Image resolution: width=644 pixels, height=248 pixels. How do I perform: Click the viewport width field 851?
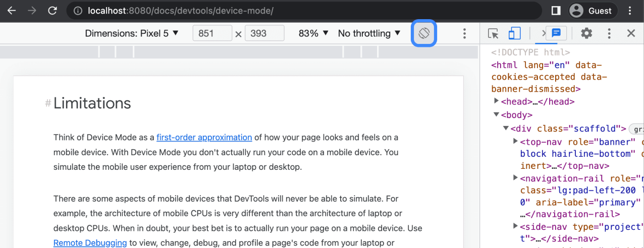pyautogui.click(x=212, y=34)
